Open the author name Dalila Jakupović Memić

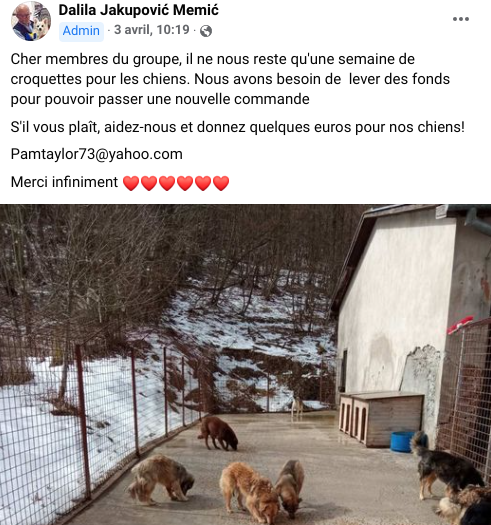click(x=139, y=10)
